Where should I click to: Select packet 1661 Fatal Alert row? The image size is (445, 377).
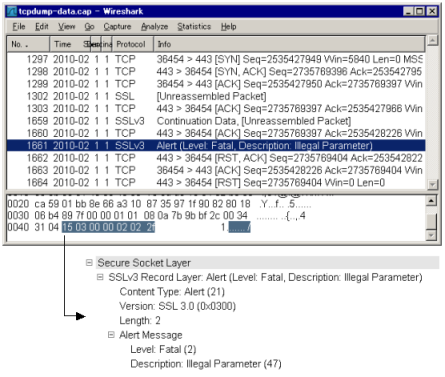click(x=216, y=146)
